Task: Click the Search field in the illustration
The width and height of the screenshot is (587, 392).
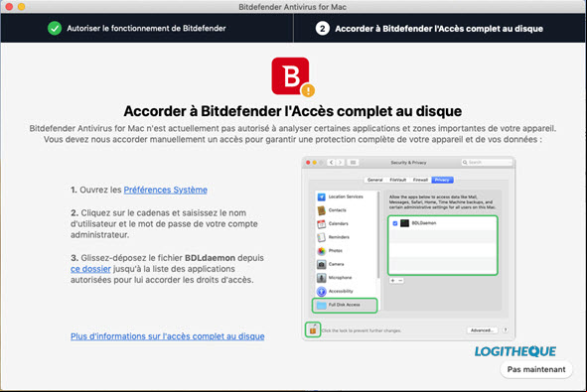Action: click(x=487, y=163)
